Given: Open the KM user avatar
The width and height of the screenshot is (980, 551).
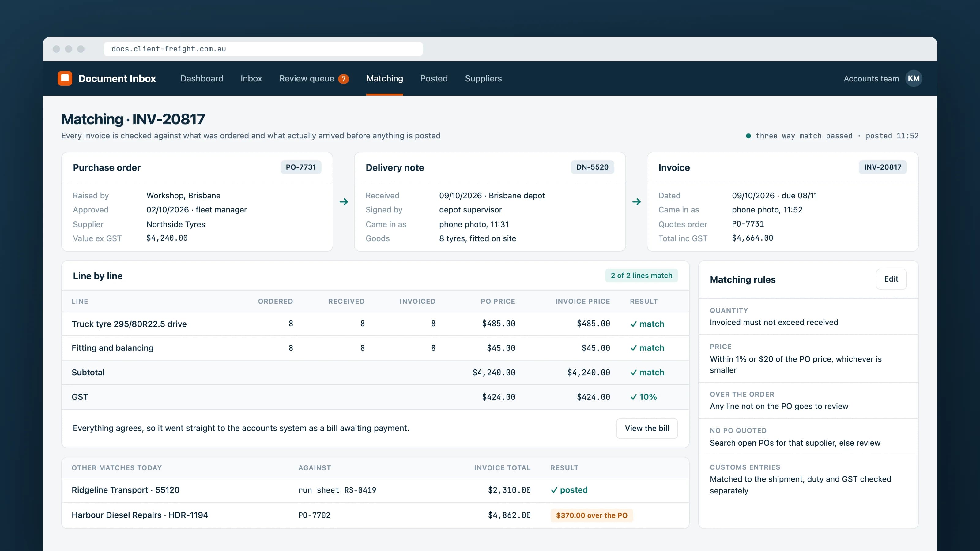Looking at the screenshot, I should click(914, 78).
